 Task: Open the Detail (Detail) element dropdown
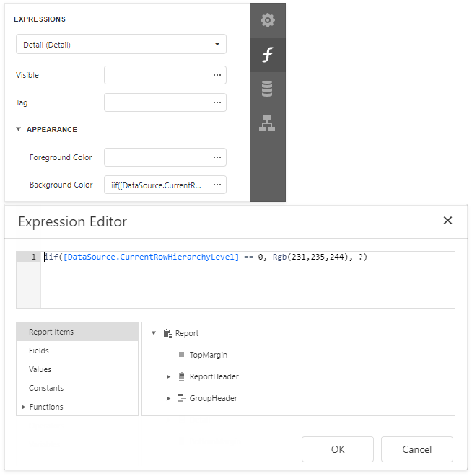[x=121, y=44]
